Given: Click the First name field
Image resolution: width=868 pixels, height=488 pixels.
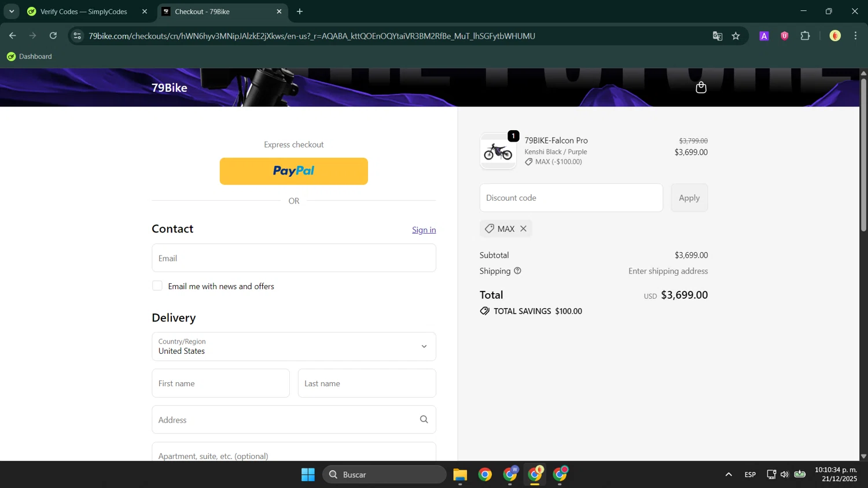Looking at the screenshot, I should [220, 383].
